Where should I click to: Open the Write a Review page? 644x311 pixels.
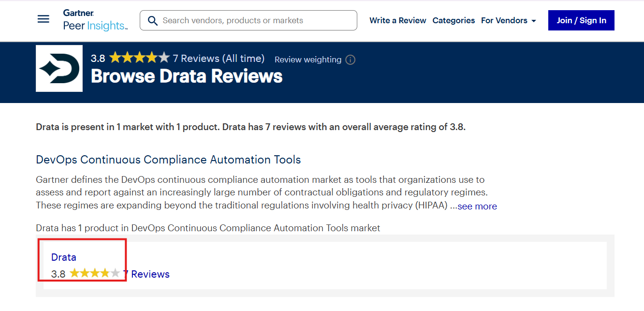point(398,20)
